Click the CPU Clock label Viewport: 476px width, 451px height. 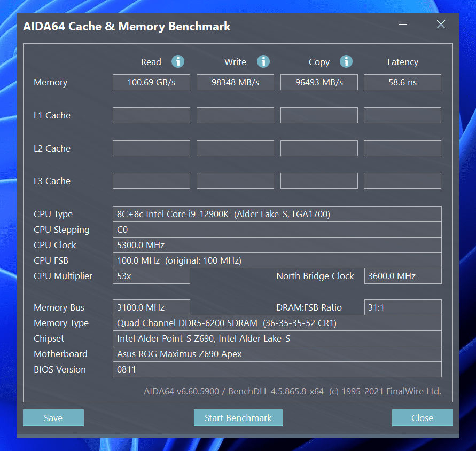[x=55, y=245]
